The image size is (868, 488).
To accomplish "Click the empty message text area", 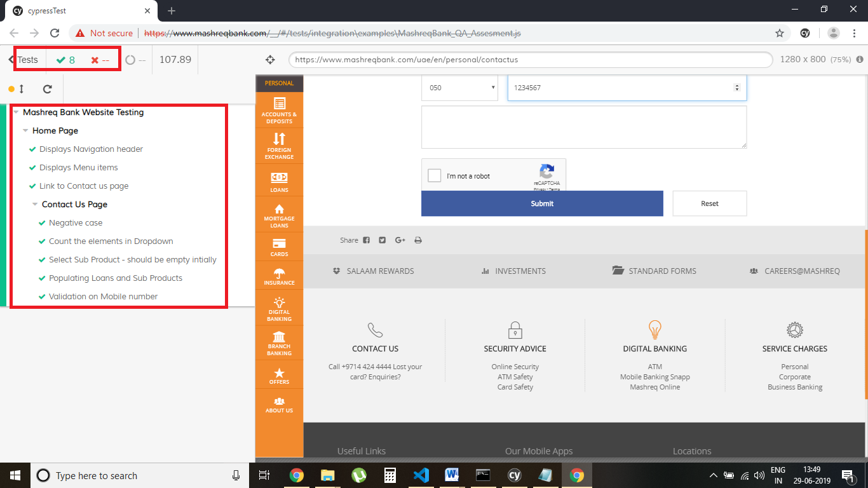I will click(x=584, y=127).
